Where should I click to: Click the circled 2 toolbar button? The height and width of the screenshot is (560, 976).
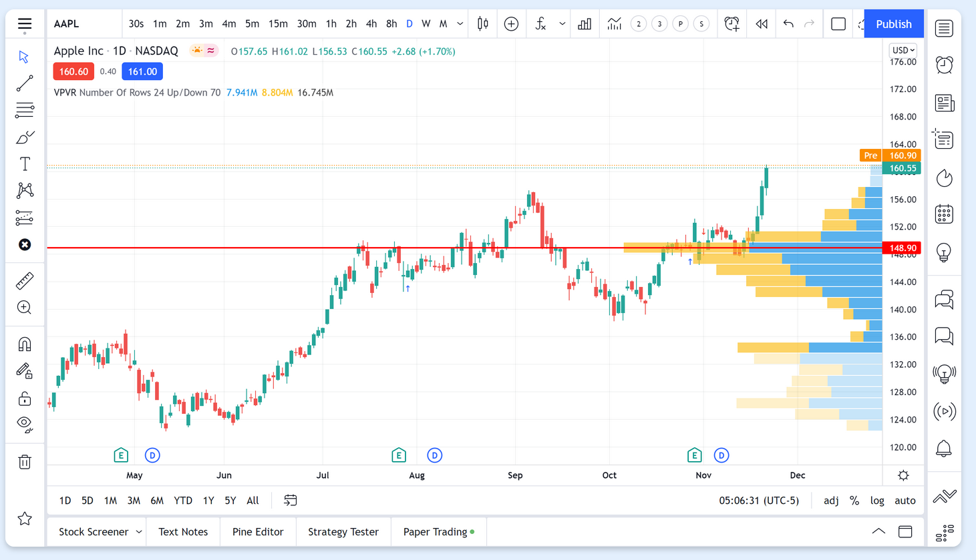click(x=639, y=24)
